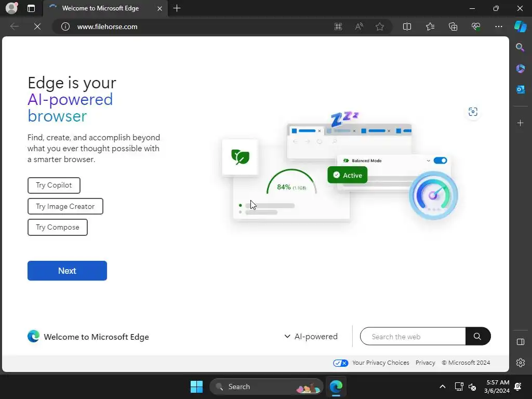
Task: Open a new tab with the plus button
Action: (177, 8)
